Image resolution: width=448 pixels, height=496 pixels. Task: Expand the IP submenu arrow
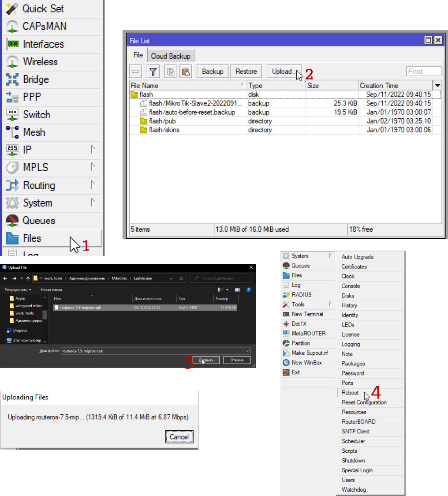tap(93, 149)
